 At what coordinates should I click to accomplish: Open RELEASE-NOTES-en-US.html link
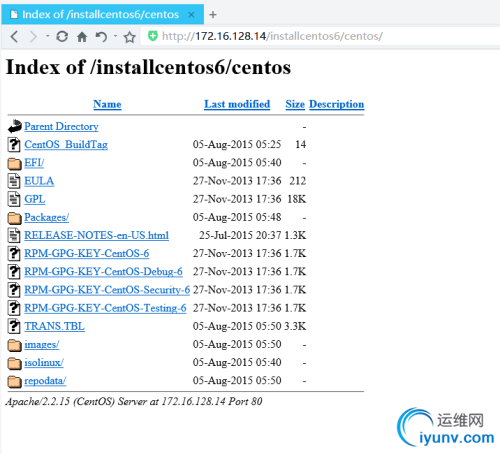[97, 235]
